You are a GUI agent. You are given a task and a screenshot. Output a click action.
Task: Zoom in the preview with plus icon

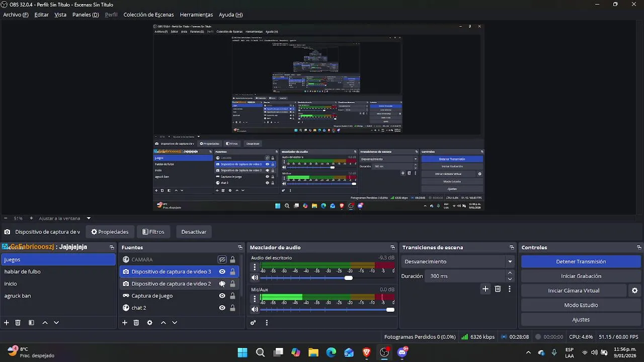pos(31,218)
